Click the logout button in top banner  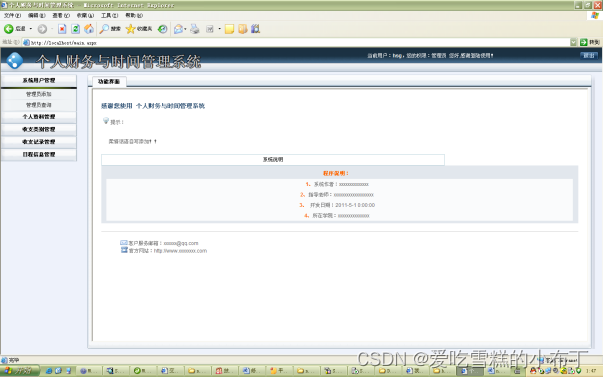[589, 55]
